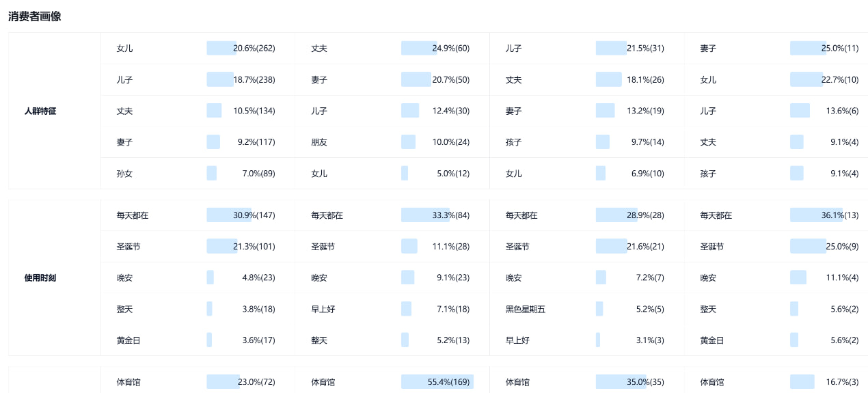The width and height of the screenshot is (868, 393).
Task: Click the 24.9%(60) bar for 丈夫
Action: click(x=419, y=48)
